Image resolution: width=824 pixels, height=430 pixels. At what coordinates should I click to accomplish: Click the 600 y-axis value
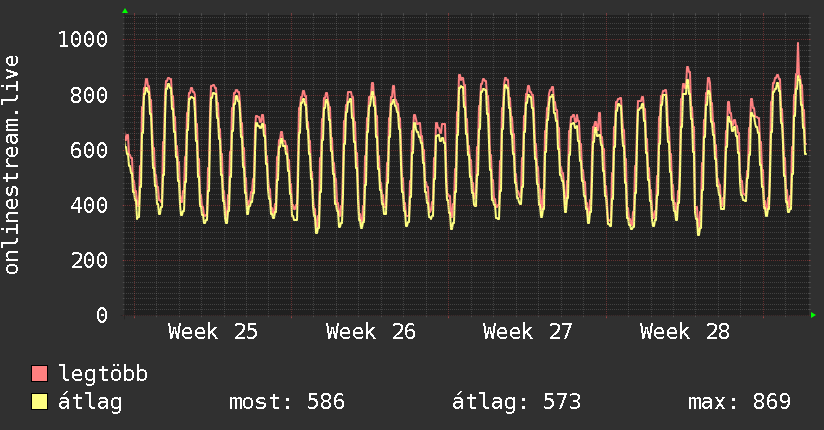(89, 150)
